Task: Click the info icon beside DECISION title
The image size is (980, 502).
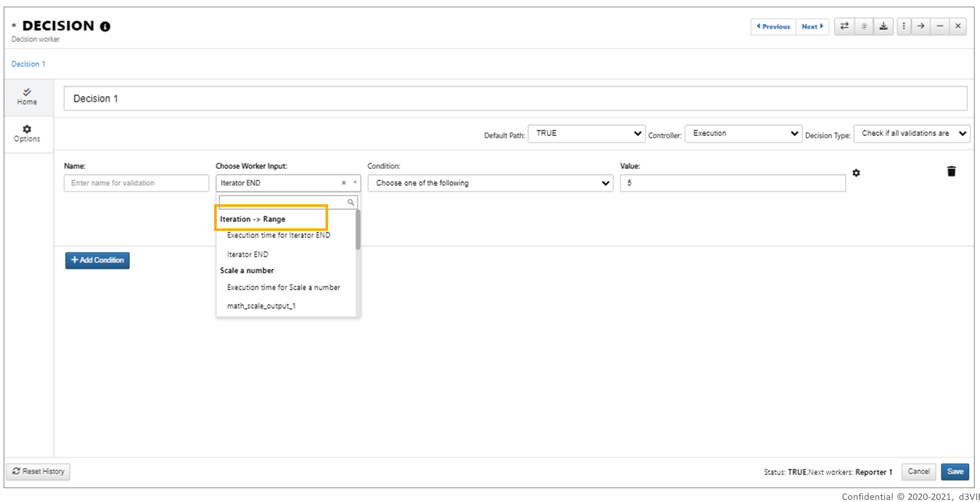Action: pos(105,27)
